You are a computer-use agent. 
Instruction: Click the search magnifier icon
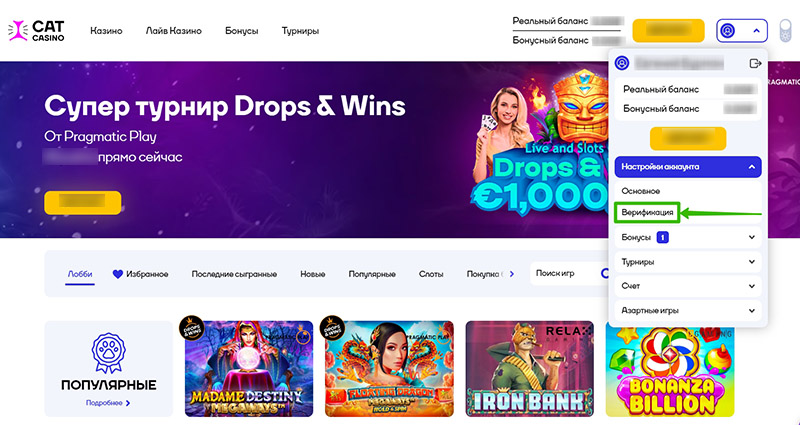tap(606, 274)
